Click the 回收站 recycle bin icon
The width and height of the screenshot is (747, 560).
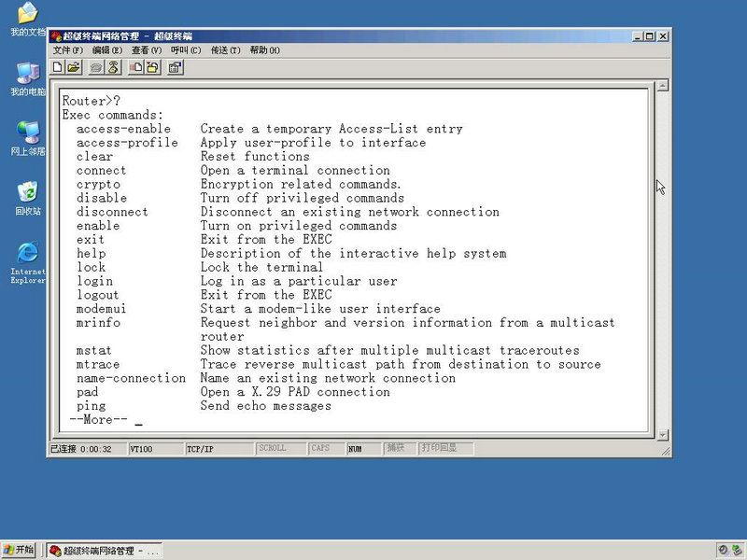28,198
